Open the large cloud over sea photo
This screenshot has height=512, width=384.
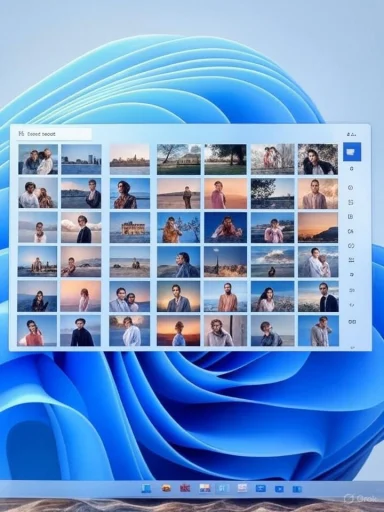[273, 261]
